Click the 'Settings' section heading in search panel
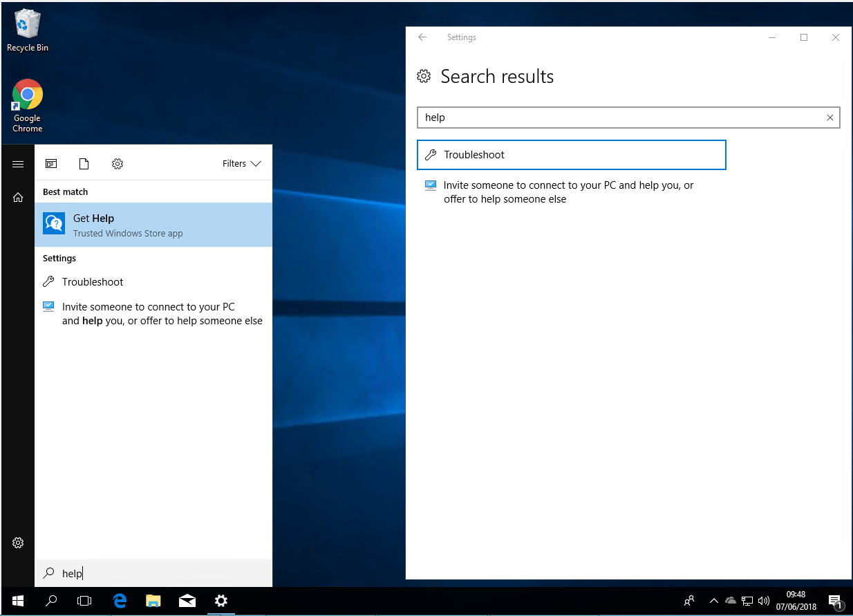This screenshot has height=616, width=853. point(59,259)
